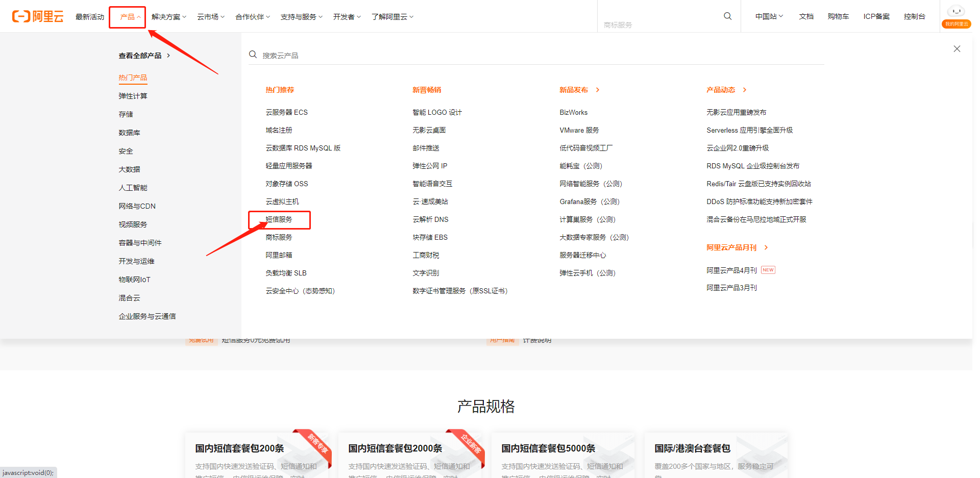Expand the 解决方案 menu
Image resolution: width=980 pixels, height=478 pixels.
pyautogui.click(x=169, y=17)
